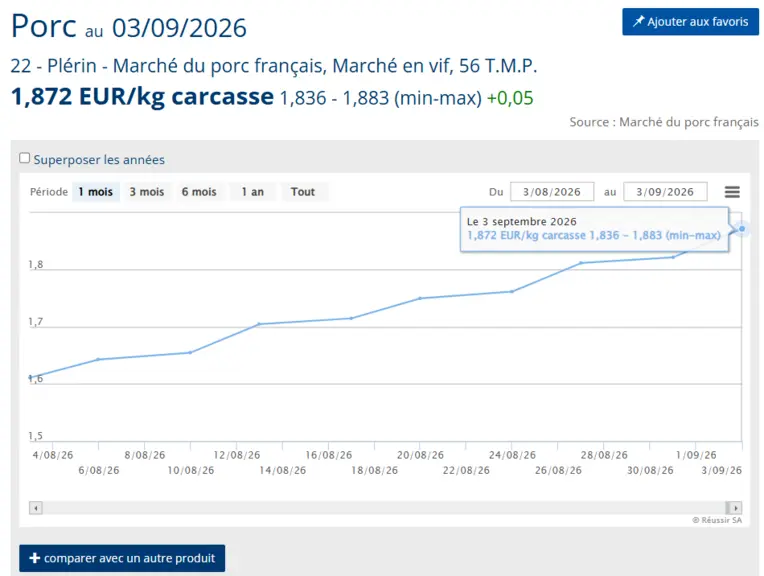Click the Du start date field

pos(552,192)
